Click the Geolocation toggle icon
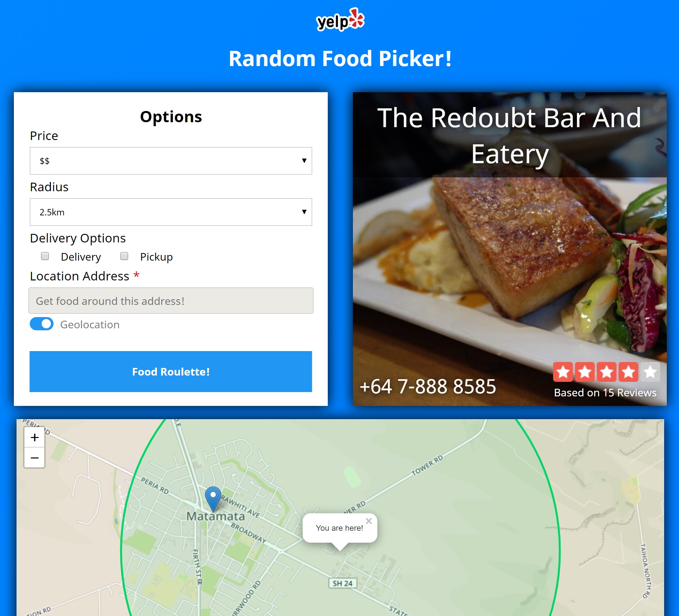 (41, 324)
